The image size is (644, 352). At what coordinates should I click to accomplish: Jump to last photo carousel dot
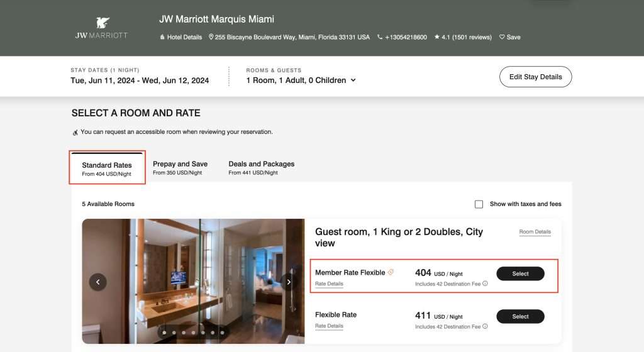click(222, 333)
